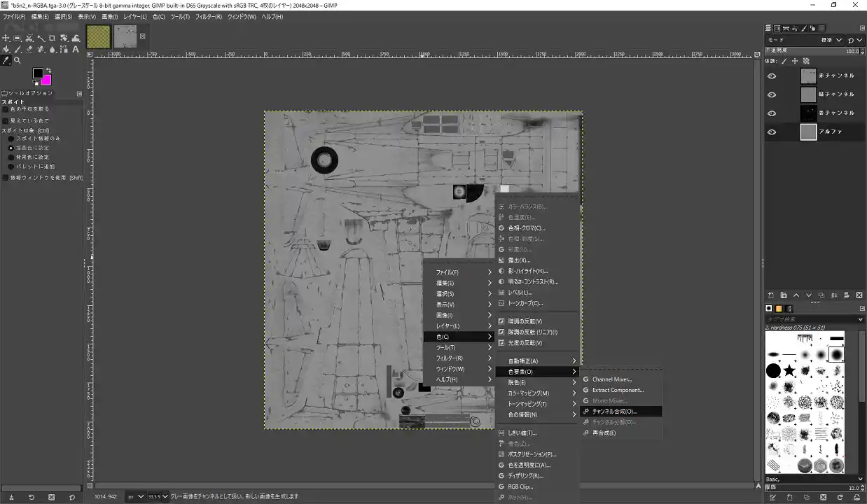Viewport: 867px width, 504px height.
Task: Choose チャンネル合成(O)... from the submenu
Action: click(614, 412)
